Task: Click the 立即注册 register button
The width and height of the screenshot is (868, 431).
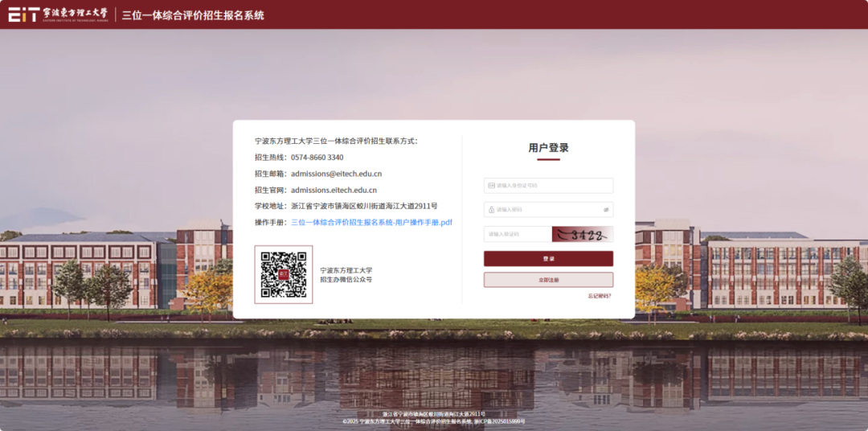Action: [x=548, y=280]
